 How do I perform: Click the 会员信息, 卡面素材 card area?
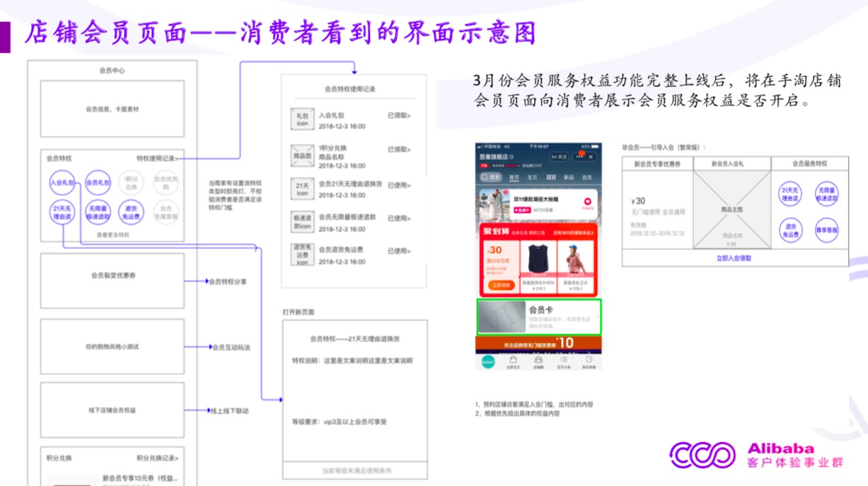(112, 109)
